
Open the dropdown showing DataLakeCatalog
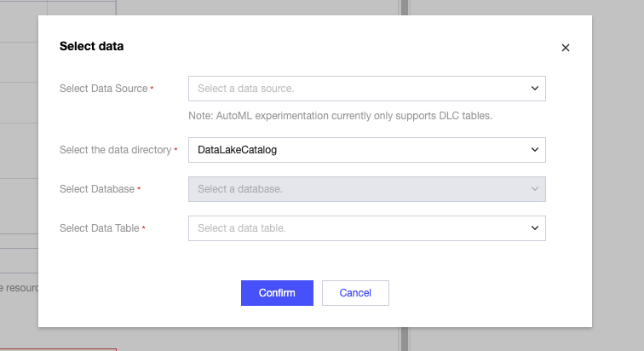358,150
